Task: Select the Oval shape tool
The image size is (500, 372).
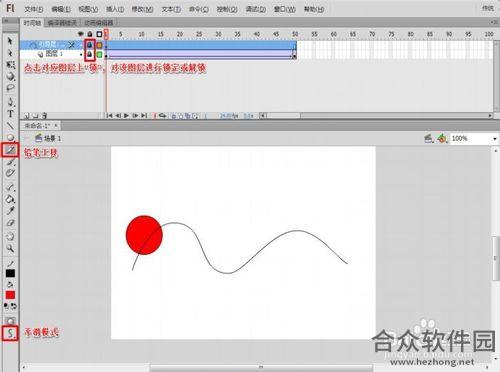Action: [x=10, y=137]
